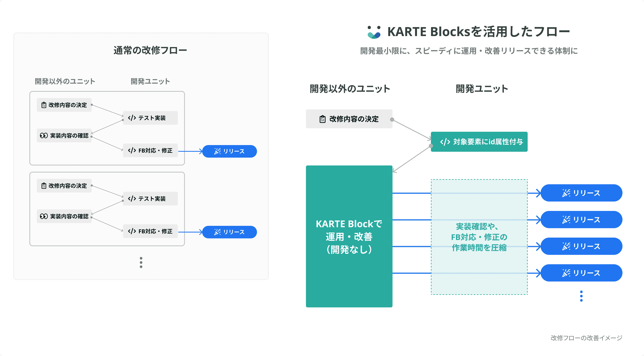
Task: Click party popper icon in lower-left リリース pill
Action: pyautogui.click(x=217, y=232)
